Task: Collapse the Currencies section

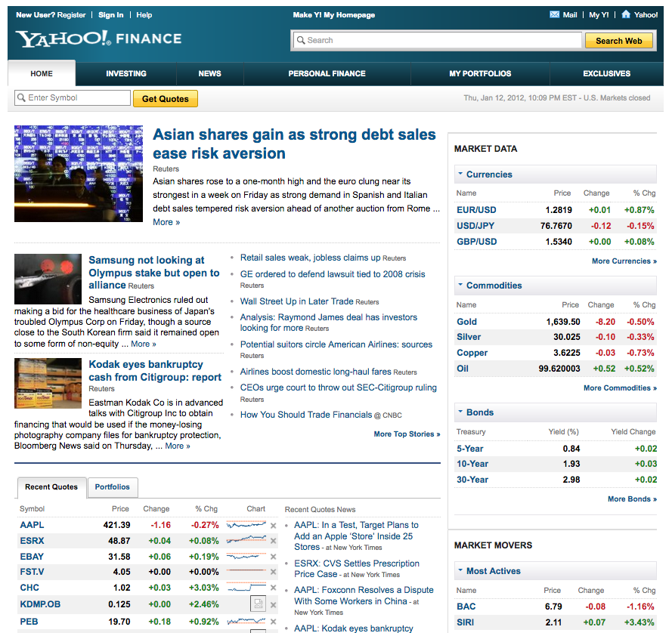Action: [460, 174]
